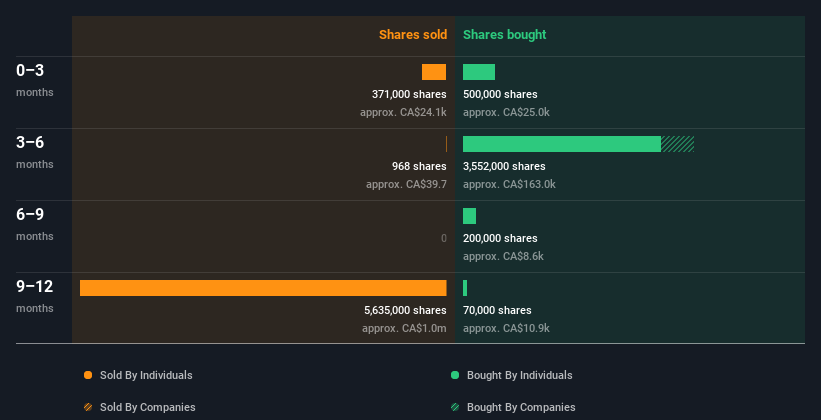821x420 pixels.
Task: Click the green bought bar for 0–3 months
Action: click(479, 72)
